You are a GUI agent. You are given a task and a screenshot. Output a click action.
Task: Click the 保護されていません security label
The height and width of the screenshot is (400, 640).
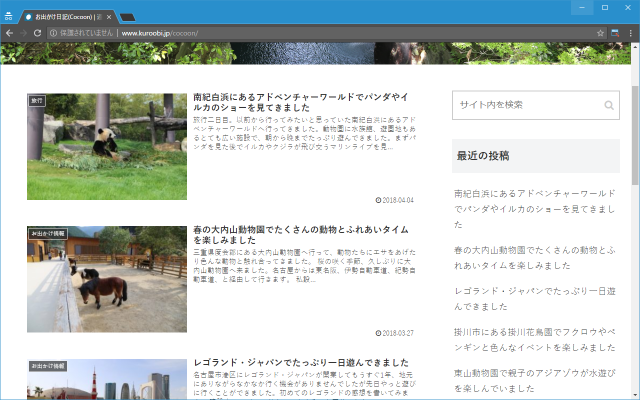pyautogui.click(x=86, y=33)
